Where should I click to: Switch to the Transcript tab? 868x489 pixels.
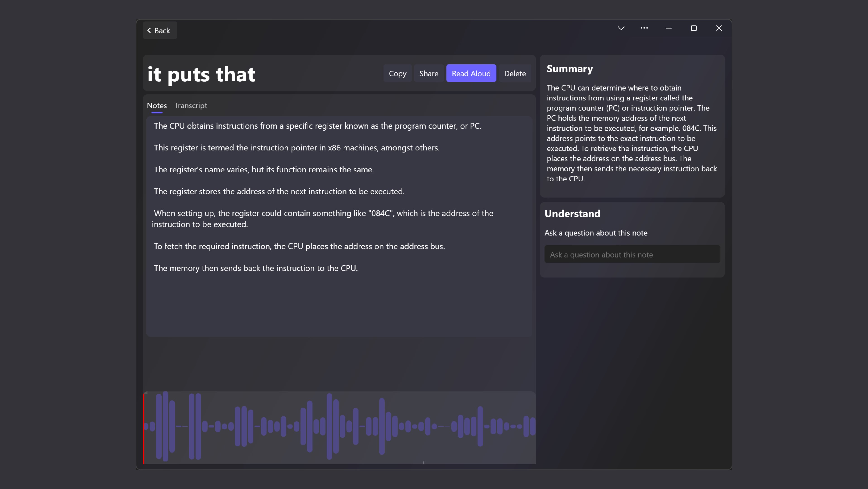point(190,106)
